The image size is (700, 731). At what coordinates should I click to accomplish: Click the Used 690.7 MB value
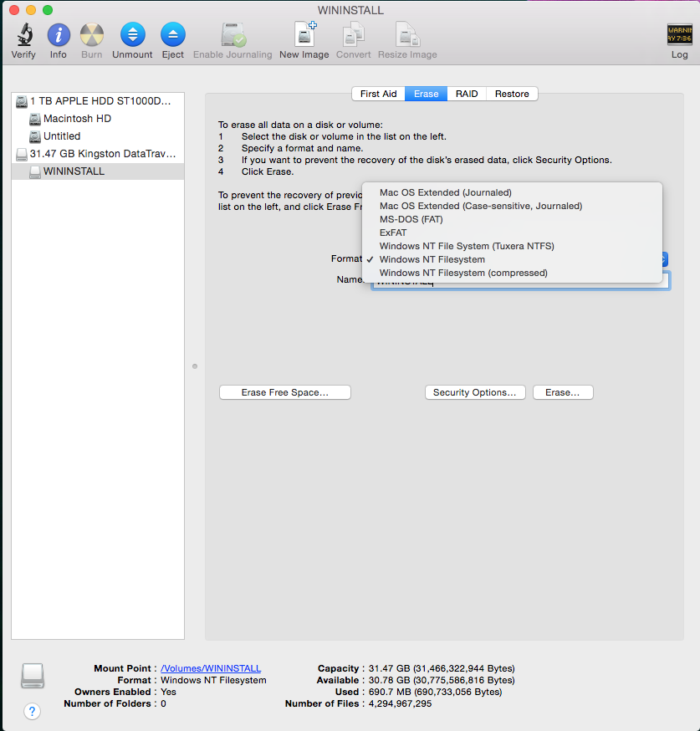click(435, 692)
